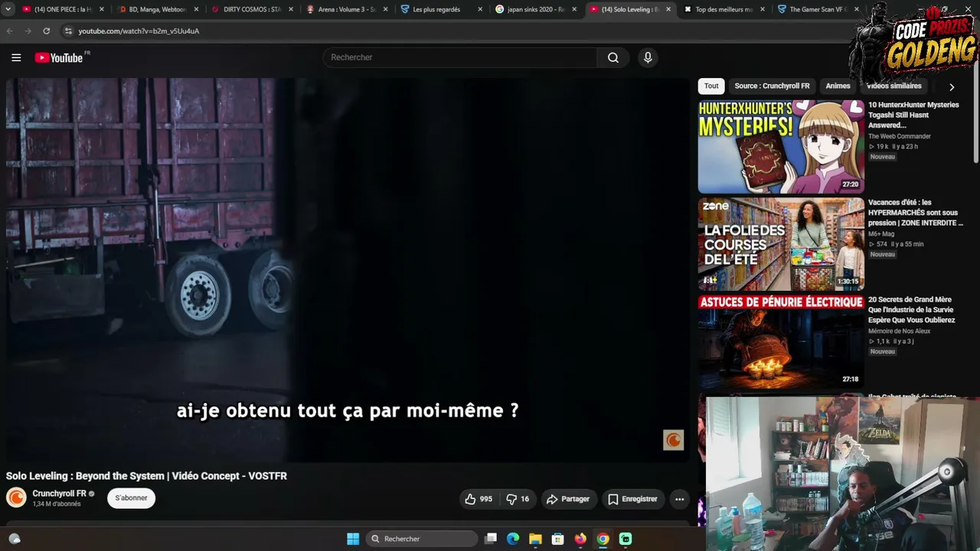Select the Animes filter chip
Image resolution: width=980 pixels, height=551 pixels.
point(838,86)
